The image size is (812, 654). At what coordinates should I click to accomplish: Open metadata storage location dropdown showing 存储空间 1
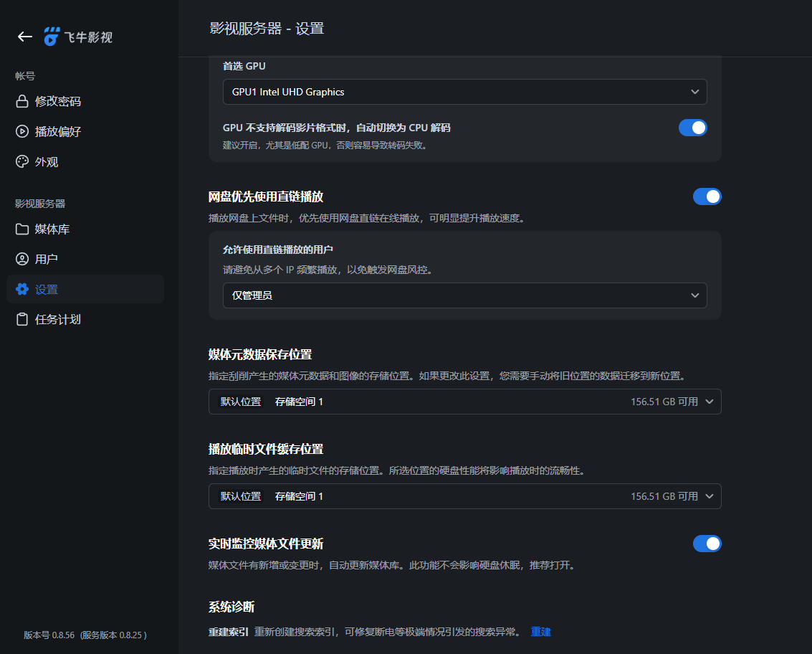click(464, 402)
